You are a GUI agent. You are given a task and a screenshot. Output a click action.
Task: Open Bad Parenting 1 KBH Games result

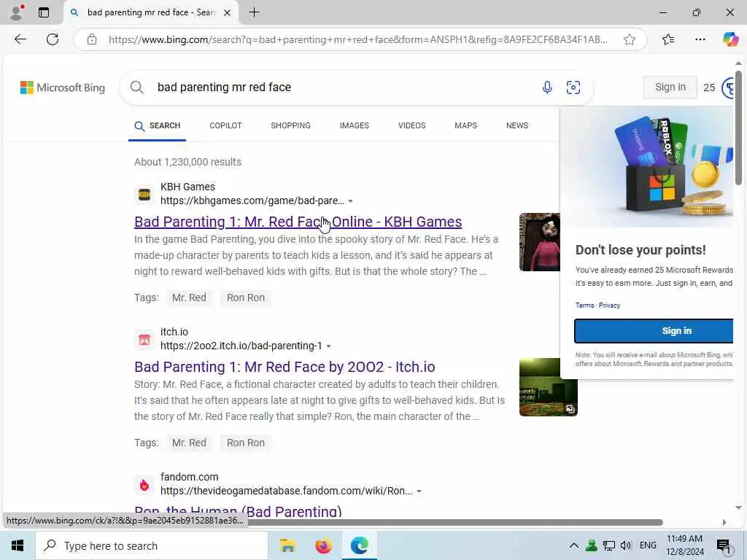click(298, 222)
